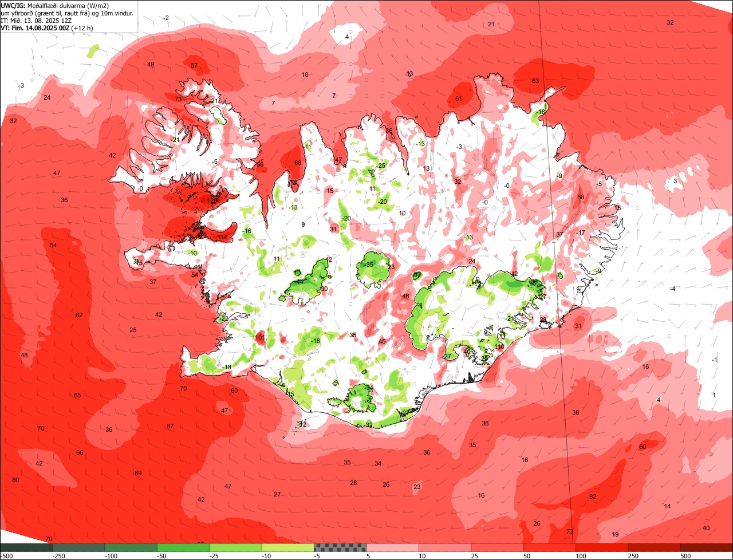
Task: Click the value '14' in the southeast ocean
Action: pyautogui.click(x=667, y=506)
